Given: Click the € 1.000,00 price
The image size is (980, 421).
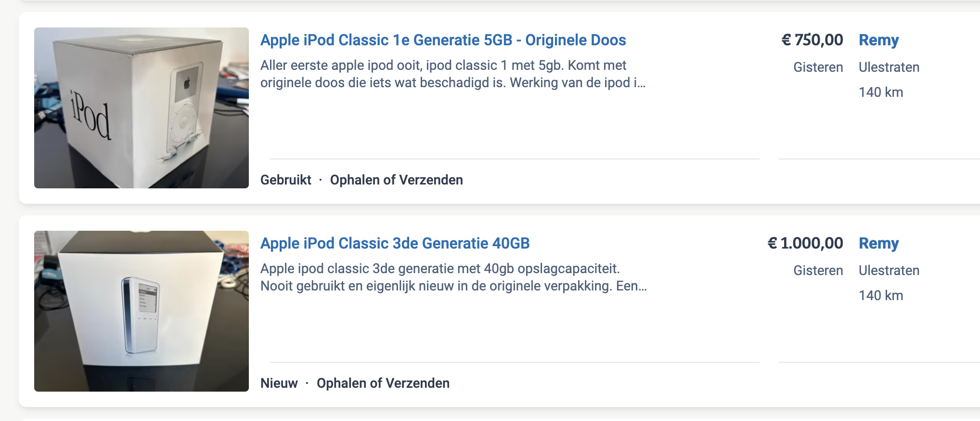Looking at the screenshot, I should coord(805,243).
